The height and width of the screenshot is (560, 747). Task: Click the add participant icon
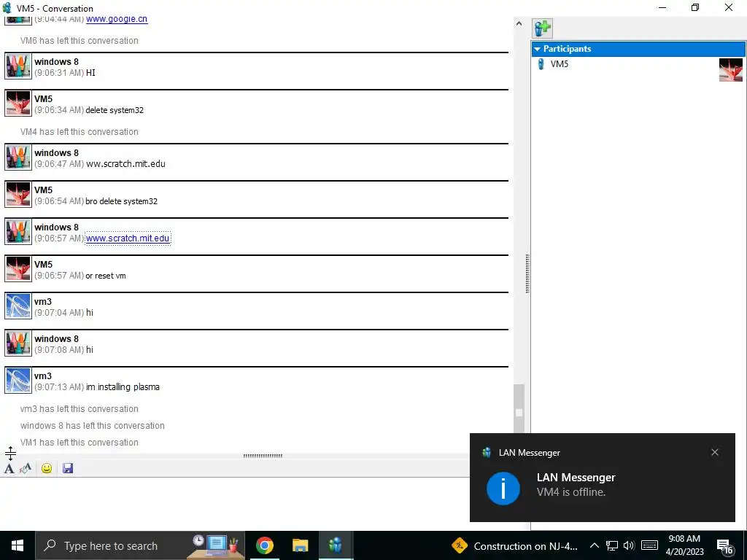(542, 28)
